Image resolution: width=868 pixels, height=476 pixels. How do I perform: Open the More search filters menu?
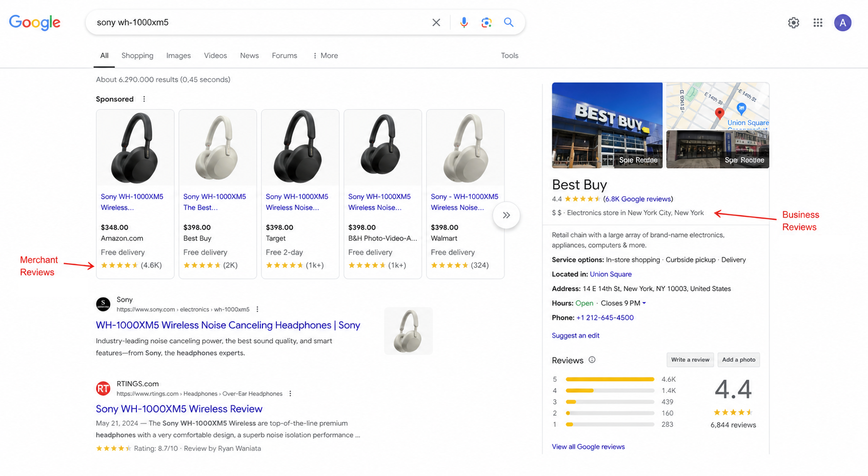[x=326, y=55]
